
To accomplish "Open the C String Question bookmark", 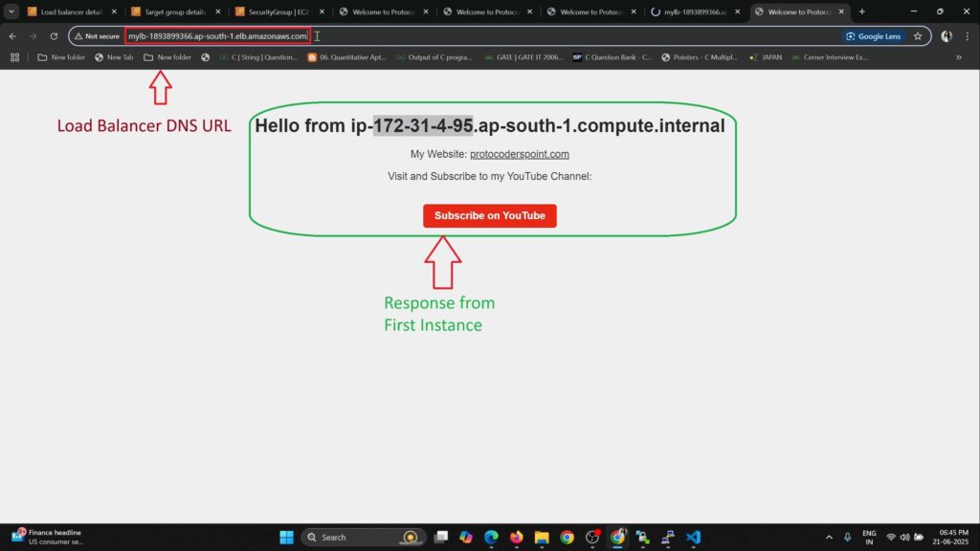I will 258,56.
